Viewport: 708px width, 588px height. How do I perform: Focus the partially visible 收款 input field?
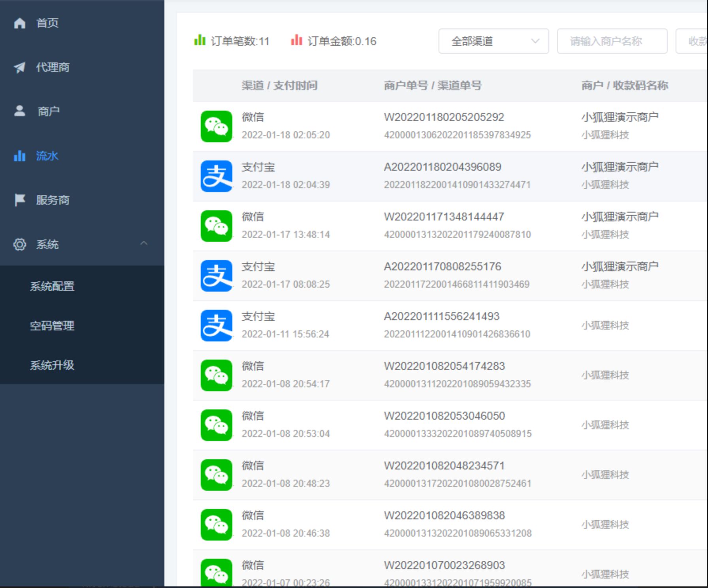(692, 41)
